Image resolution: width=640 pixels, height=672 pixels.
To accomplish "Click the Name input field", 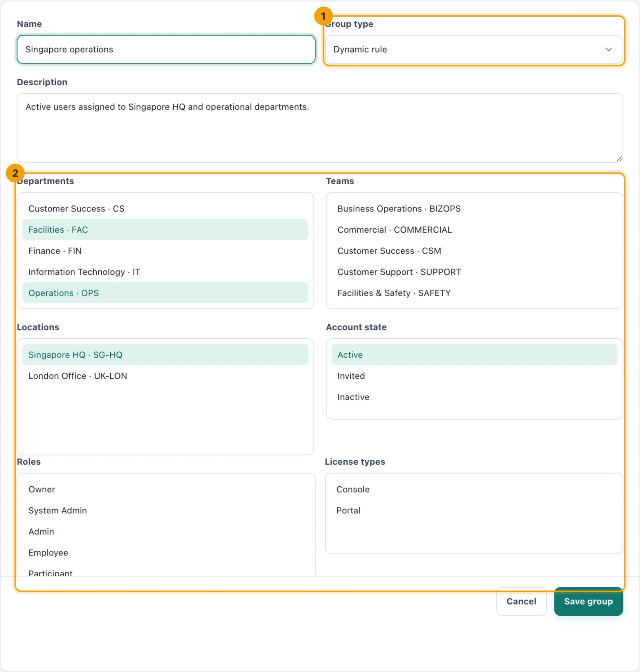I will [x=166, y=50].
